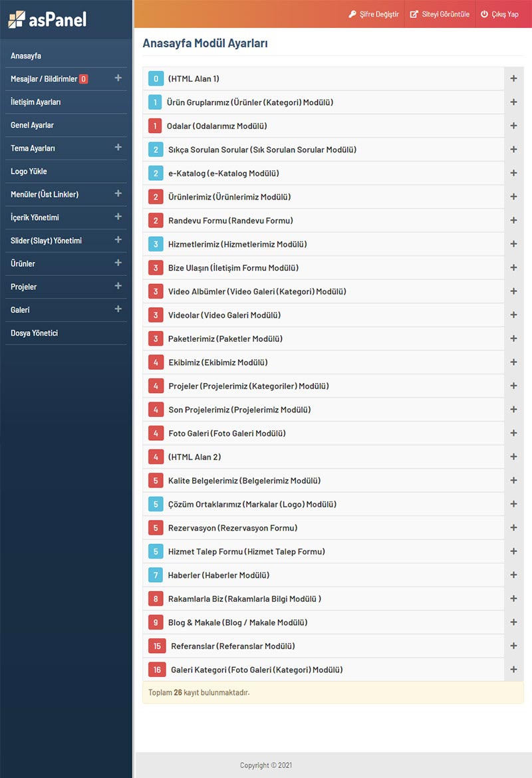Click the power icon beside Çıkış Yap

click(x=484, y=14)
